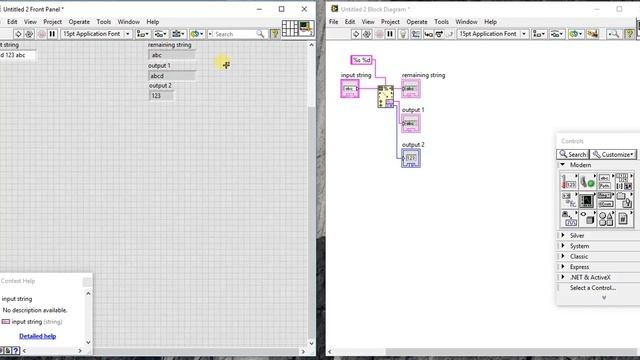Image resolution: width=640 pixels, height=360 pixels.
Task: Select output 2 numeric terminal on diagram
Action: (x=411, y=158)
